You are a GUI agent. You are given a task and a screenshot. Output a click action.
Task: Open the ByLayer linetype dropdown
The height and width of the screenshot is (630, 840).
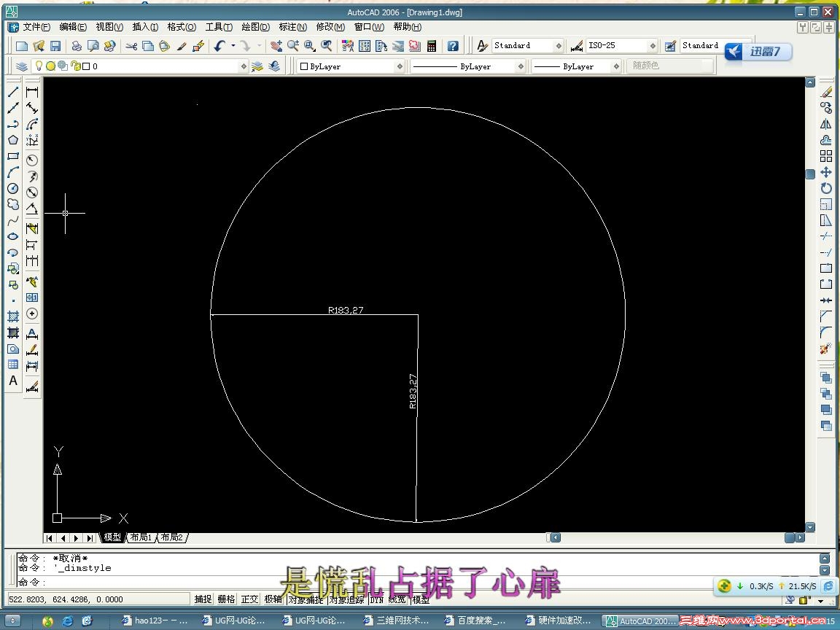(x=520, y=66)
